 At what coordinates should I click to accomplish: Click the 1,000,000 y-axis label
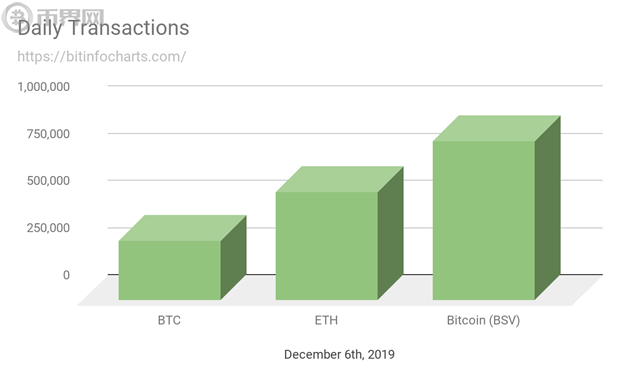(x=43, y=87)
